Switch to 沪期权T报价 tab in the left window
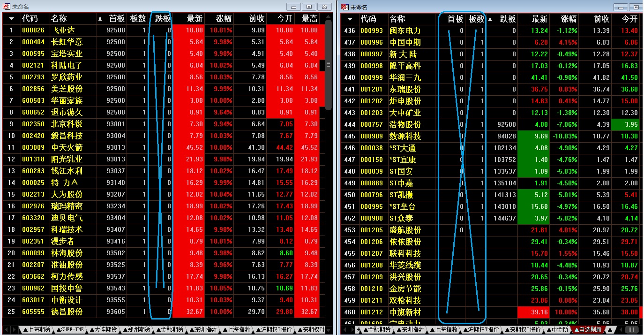Screen dimensions: 644x335 pos(274,329)
